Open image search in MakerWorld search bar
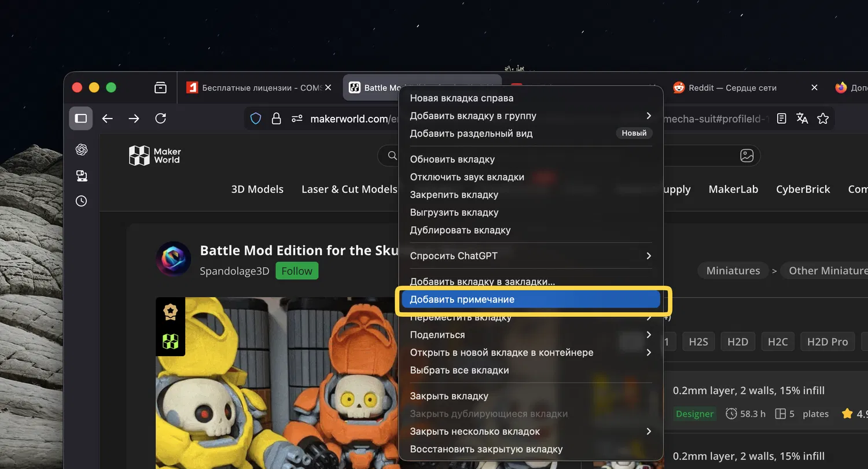 747,156
